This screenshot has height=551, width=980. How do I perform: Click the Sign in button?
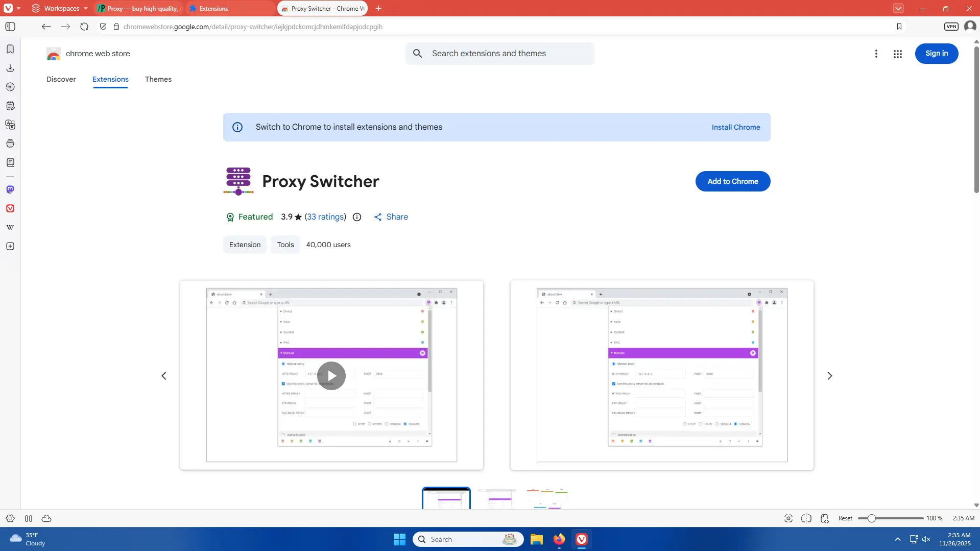(x=937, y=53)
